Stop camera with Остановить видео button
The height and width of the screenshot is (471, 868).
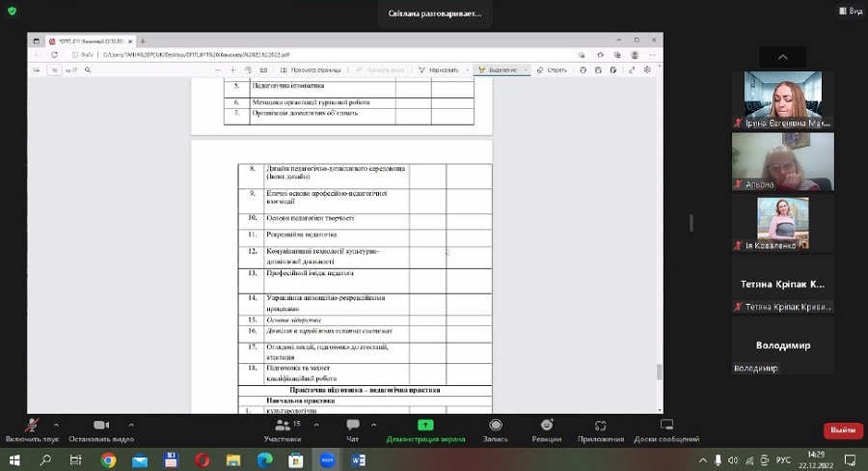tap(100, 429)
